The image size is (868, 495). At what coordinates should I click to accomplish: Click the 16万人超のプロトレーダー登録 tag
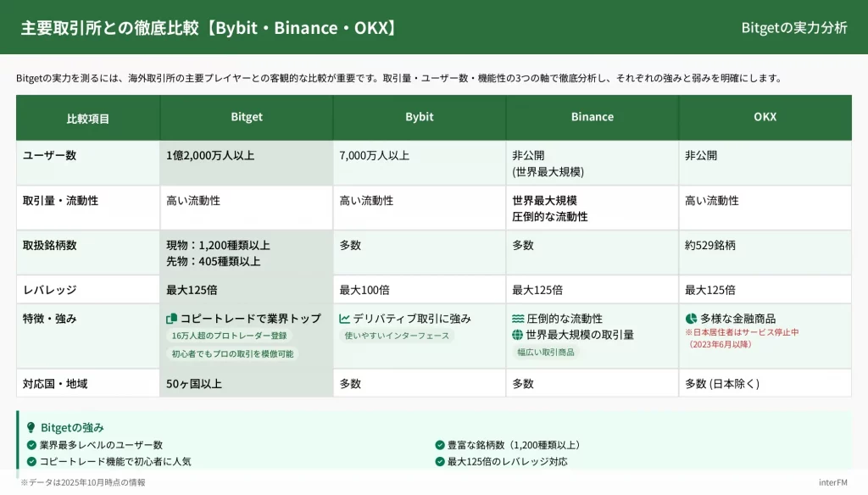229,336
